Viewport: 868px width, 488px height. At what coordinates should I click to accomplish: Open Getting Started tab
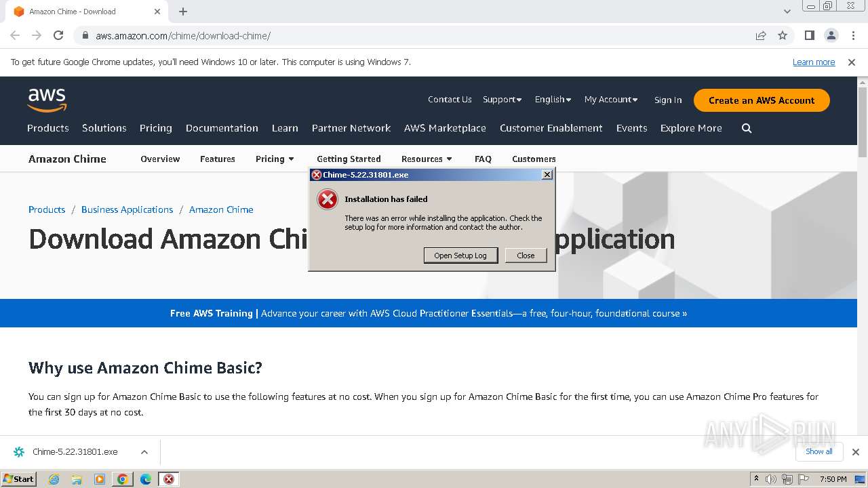tap(349, 159)
